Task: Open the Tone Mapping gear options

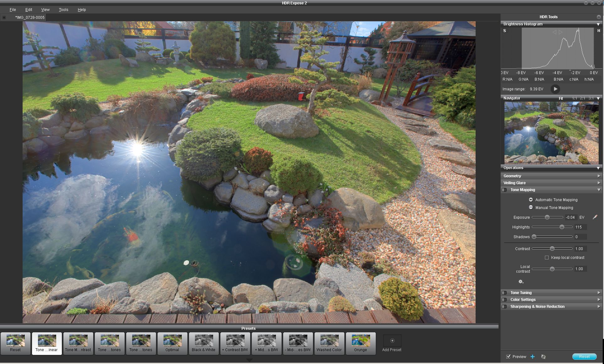Action: (x=521, y=281)
